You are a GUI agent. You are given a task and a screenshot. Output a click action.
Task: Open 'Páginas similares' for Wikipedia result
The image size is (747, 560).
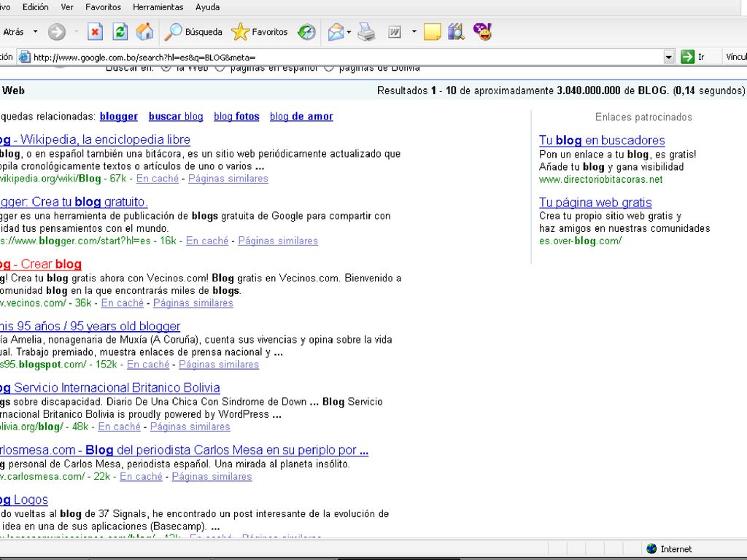click(228, 179)
